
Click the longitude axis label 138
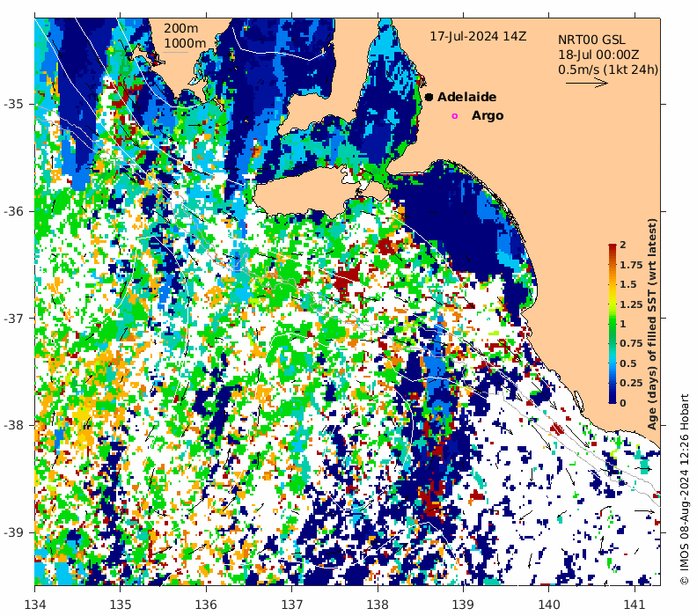click(378, 605)
